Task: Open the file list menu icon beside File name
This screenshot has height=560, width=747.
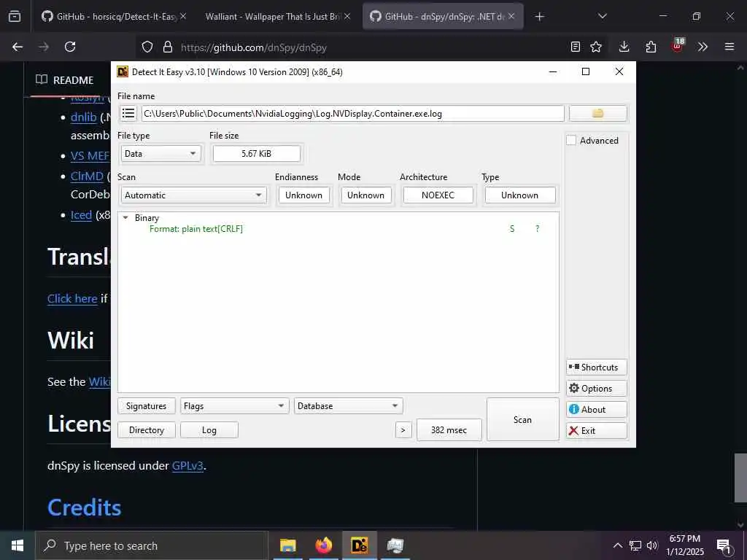Action: click(x=128, y=113)
